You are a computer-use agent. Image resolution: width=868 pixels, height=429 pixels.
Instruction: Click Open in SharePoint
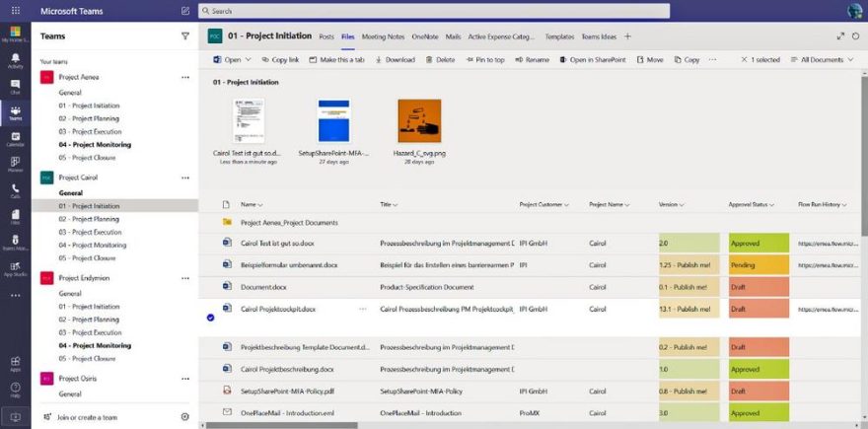[592, 59]
